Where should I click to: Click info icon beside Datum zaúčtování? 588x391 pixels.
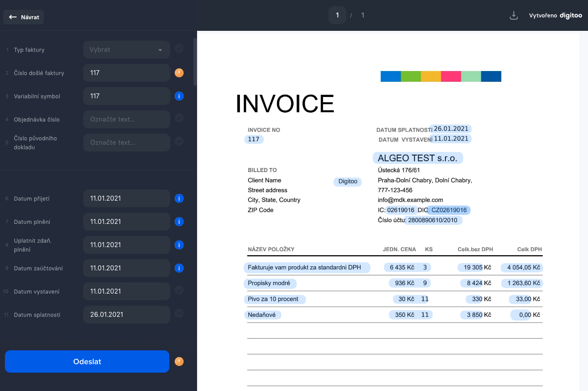pos(179,268)
